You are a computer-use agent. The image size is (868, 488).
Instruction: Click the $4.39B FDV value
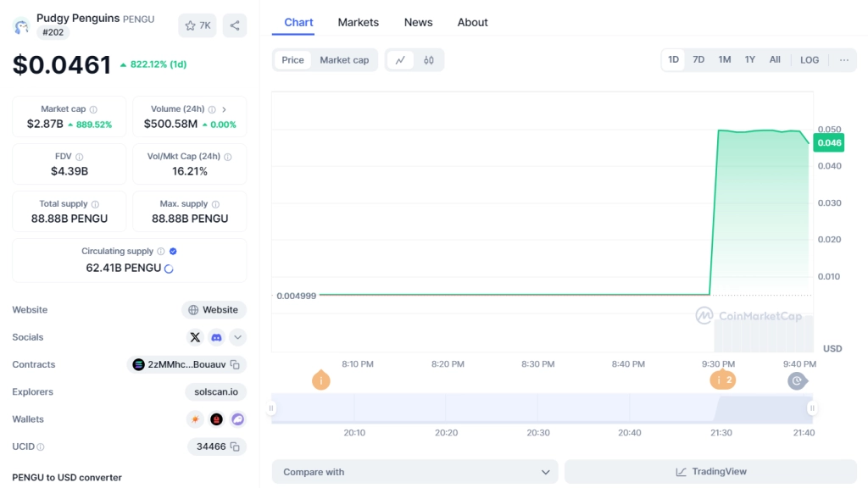[70, 171]
